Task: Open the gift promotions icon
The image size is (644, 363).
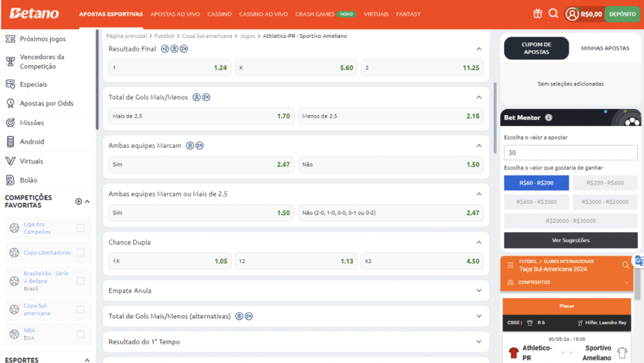Action: pos(538,14)
